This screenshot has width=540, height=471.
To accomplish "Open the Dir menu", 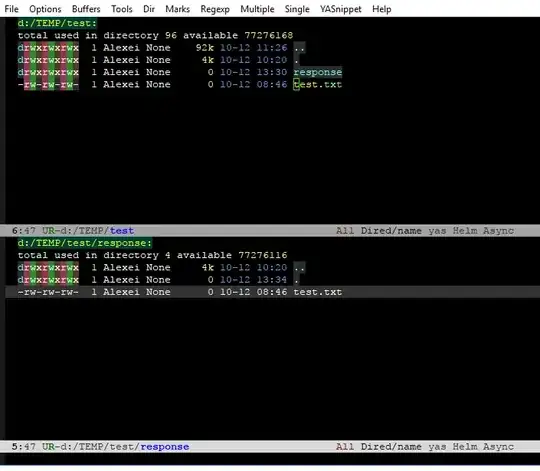I will 149,9.
